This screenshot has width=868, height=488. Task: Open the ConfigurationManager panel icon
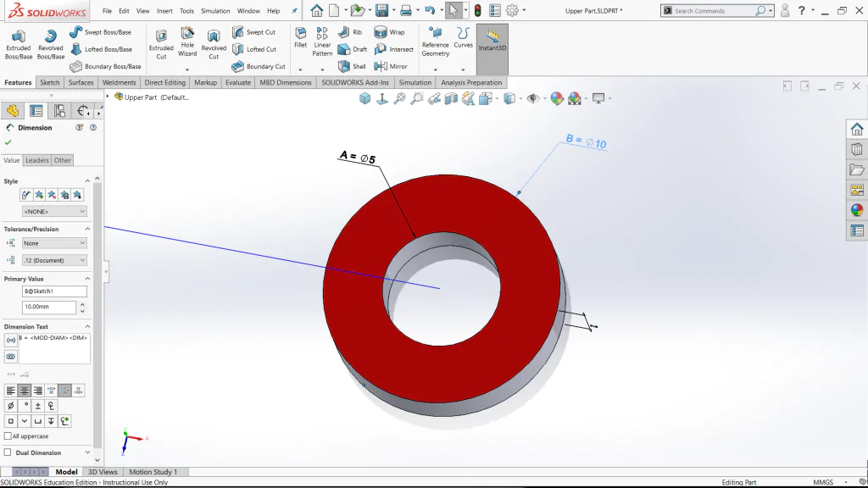(59, 111)
